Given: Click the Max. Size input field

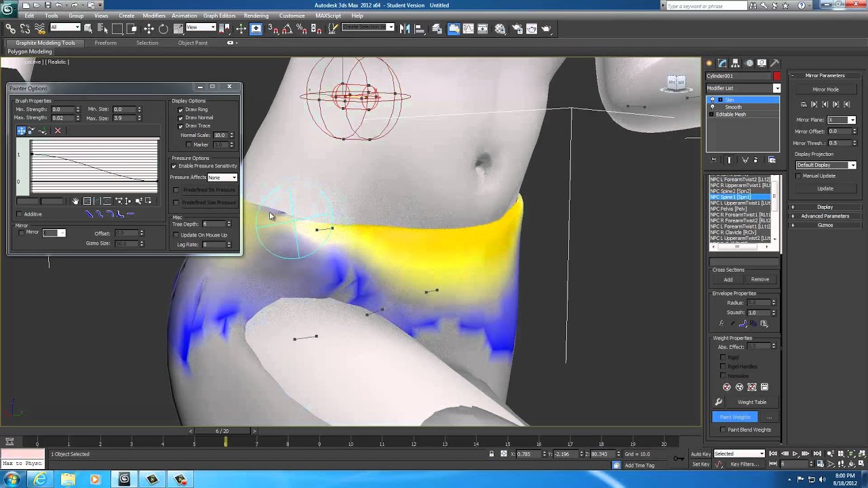Looking at the screenshot, I should click(x=123, y=119).
